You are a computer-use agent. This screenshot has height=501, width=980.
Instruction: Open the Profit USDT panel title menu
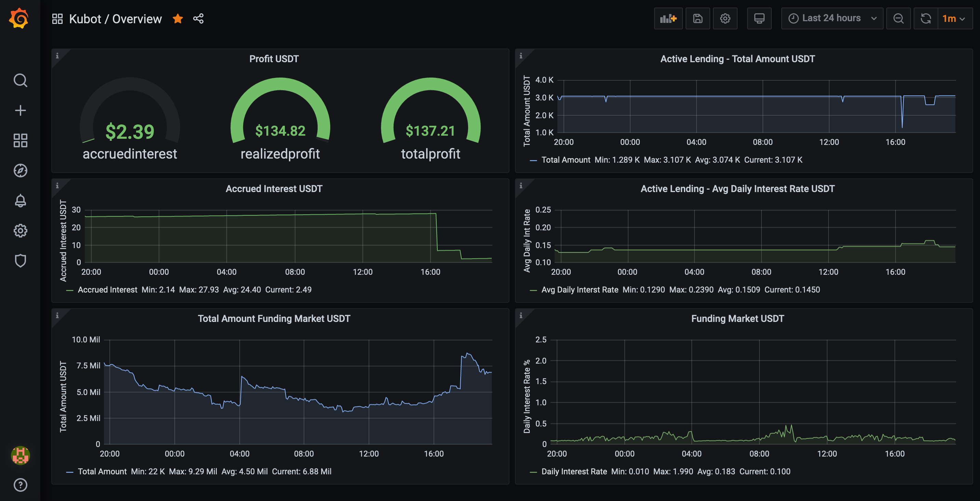tap(274, 59)
